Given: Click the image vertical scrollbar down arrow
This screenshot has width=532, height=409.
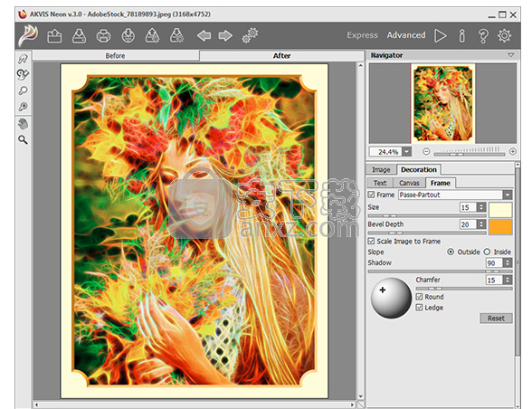Looking at the screenshot, I should [360, 396].
